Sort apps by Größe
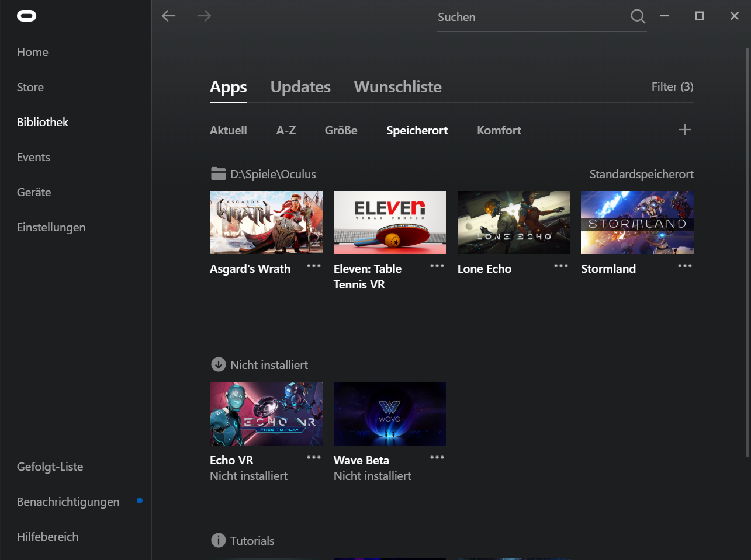751x560 pixels. (341, 130)
